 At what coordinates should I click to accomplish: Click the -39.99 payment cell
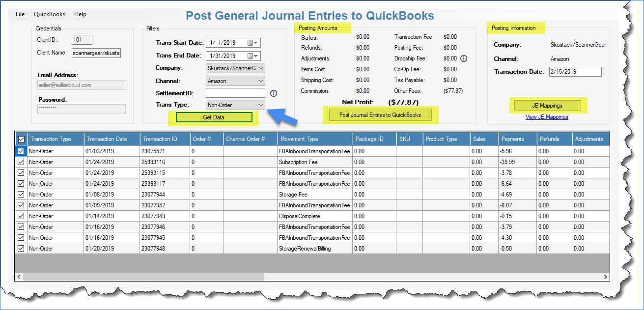517,162
